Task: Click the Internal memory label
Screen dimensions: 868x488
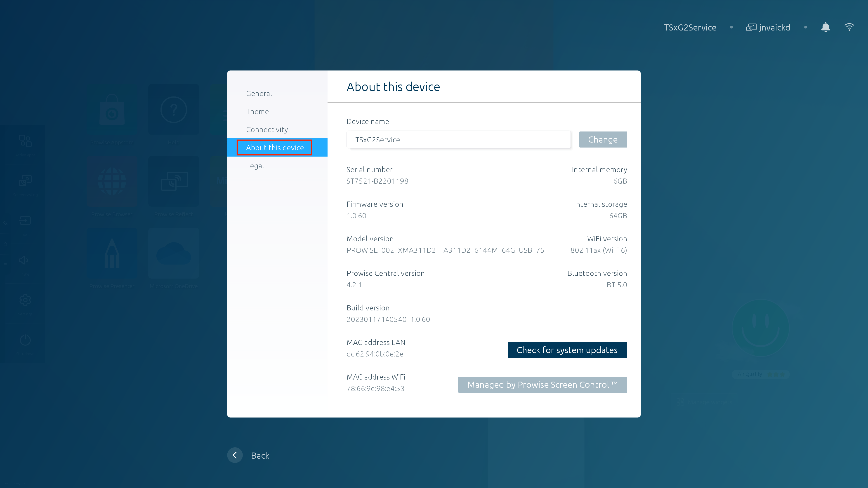Action: point(599,170)
